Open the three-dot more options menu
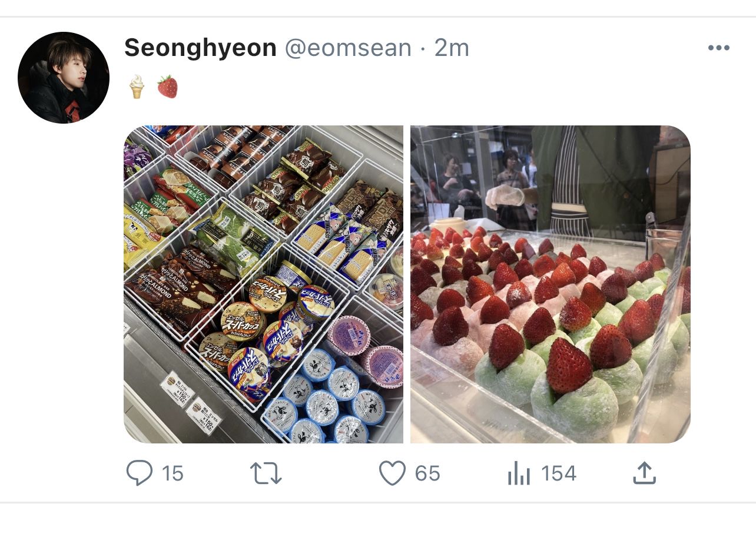Screen dimensions: 756x540 pos(718,48)
